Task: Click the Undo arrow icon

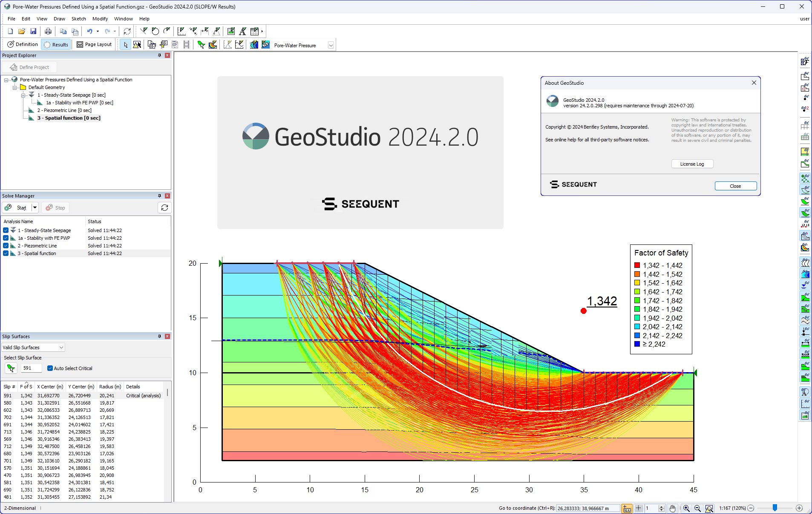Action: pyautogui.click(x=89, y=31)
